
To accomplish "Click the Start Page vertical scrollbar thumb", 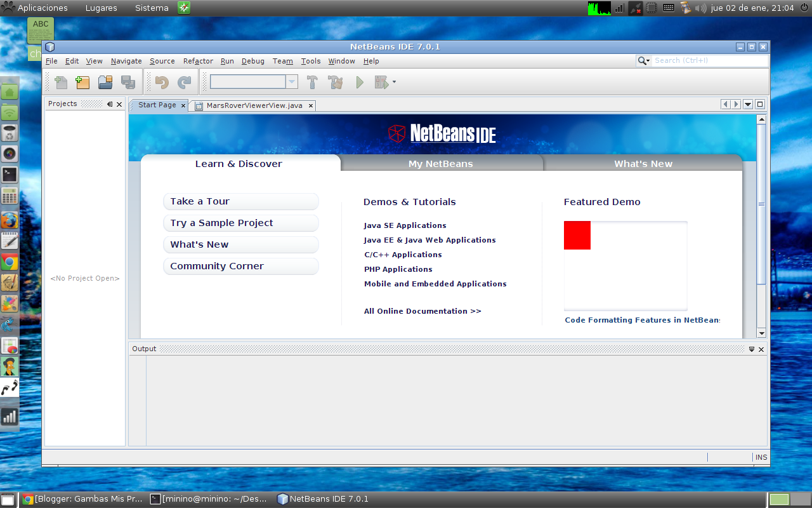I will click(762, 204).
